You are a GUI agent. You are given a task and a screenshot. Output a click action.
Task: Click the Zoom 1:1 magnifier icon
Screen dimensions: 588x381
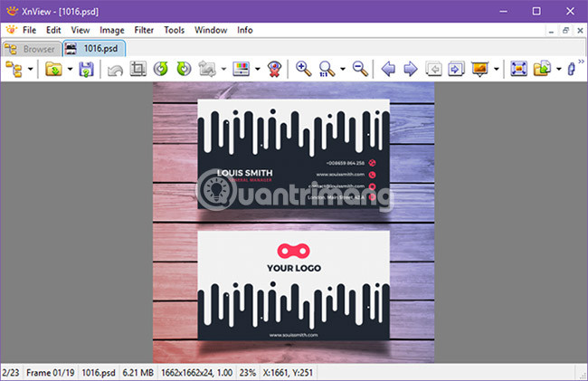(x=327, y=69)
